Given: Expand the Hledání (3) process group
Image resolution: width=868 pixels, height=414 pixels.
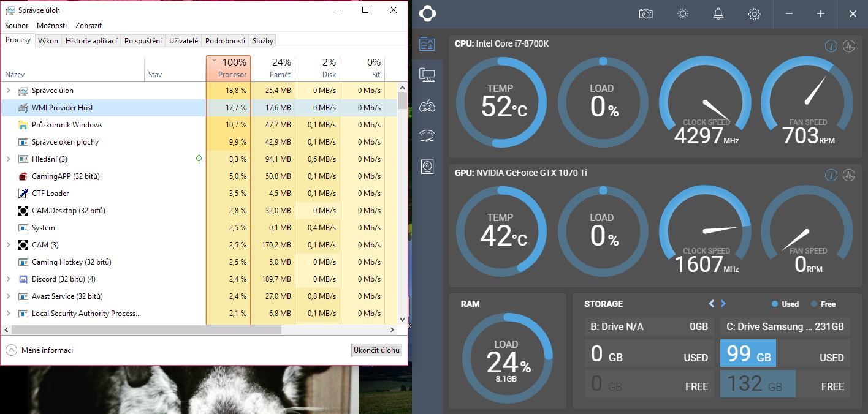Looking at the screenshot, I should click(8, 159).
